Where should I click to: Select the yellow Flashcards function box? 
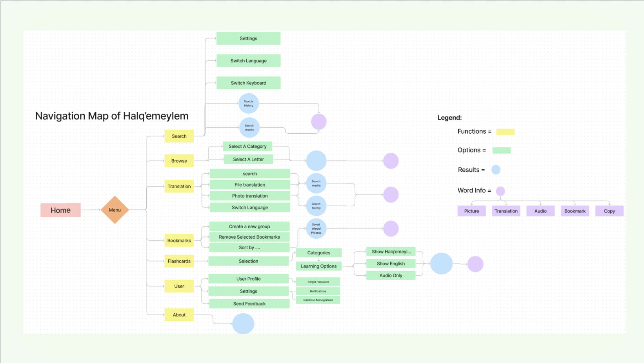click(179, 261)
